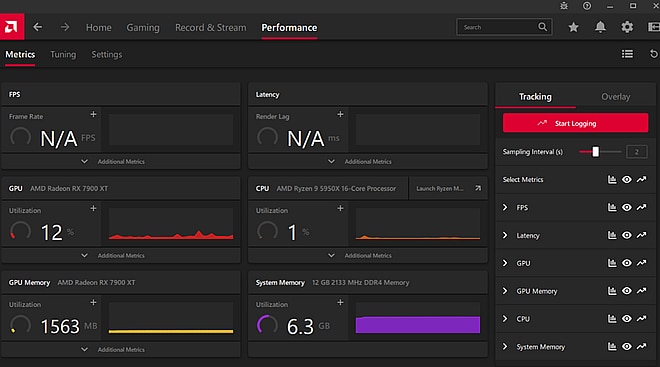
Task: Launch Ryzen Master from CPU card
Action: 448,188
